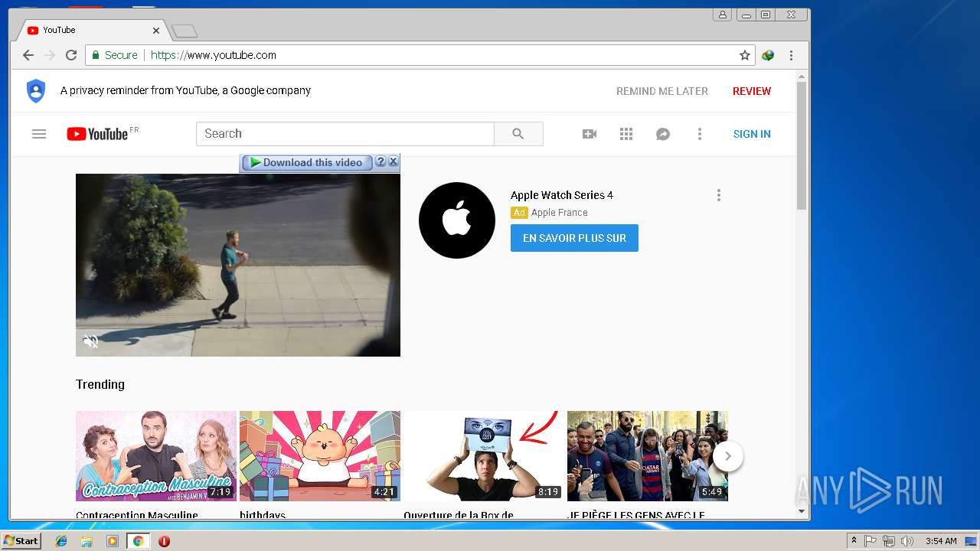Bookmark this page with the star icon
This screenshot has height=551, width=980.
(x=744, y=55)
